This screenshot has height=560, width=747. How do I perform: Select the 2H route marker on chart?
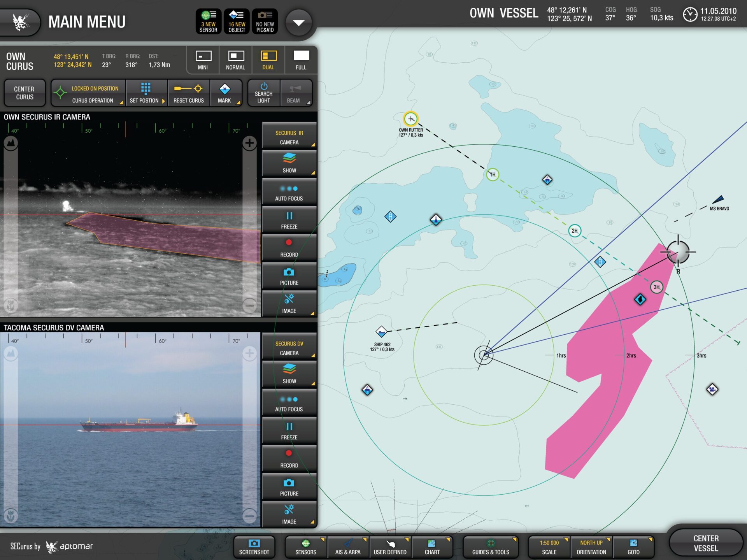pos(575,231)
